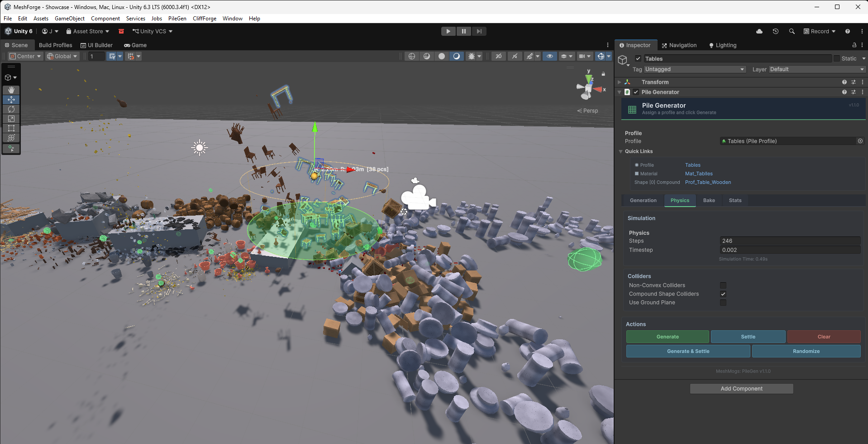This screenshot has height=444, width=868.
Task: Open the Untagged tag dropdown
Action: (695, 69)
